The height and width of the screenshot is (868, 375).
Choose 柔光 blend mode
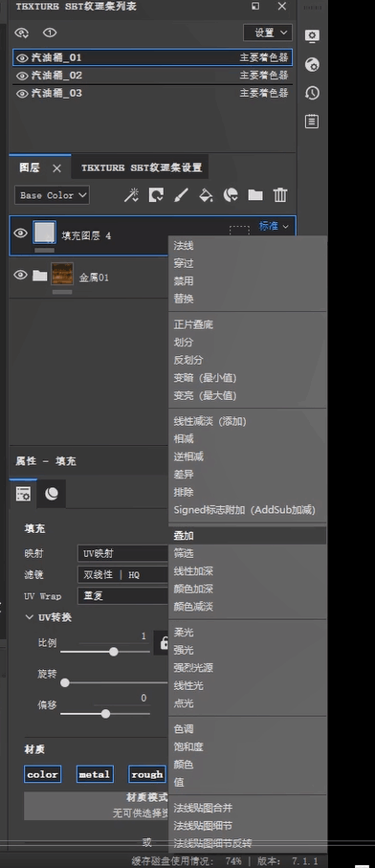click(x=247, y=633)
